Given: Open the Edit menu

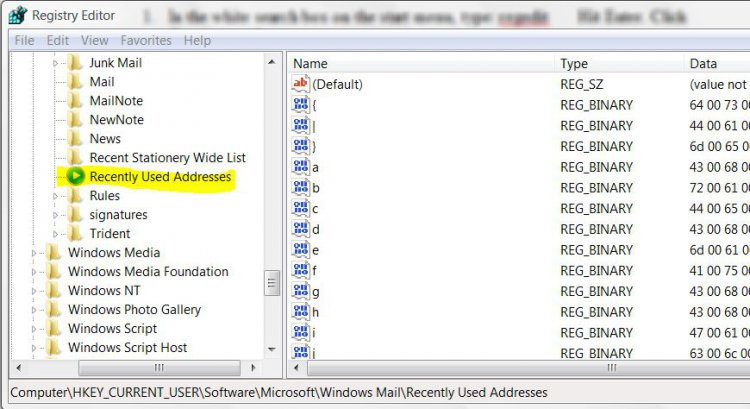Looking at the screenshot, I should 58,41.
